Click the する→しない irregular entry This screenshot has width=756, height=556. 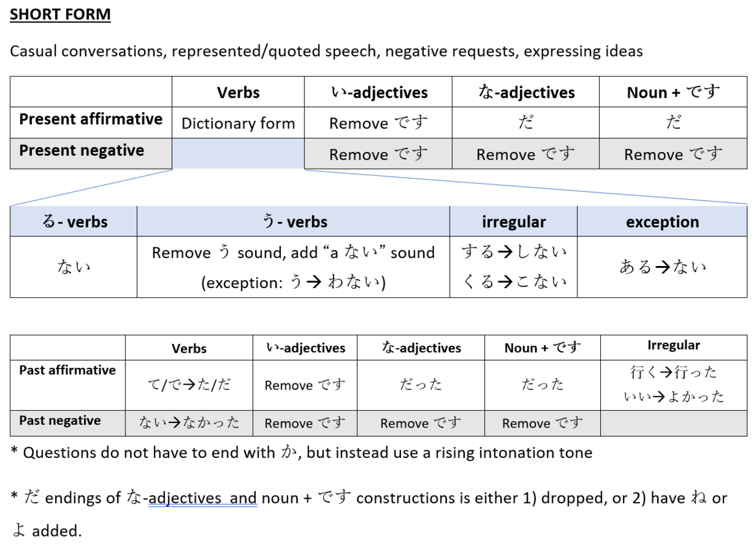513,252
